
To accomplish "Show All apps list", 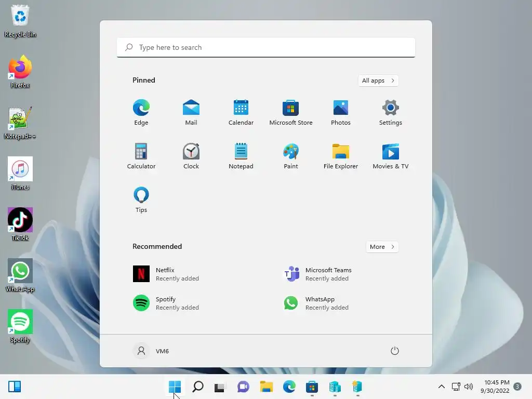I will pos(378,81).
